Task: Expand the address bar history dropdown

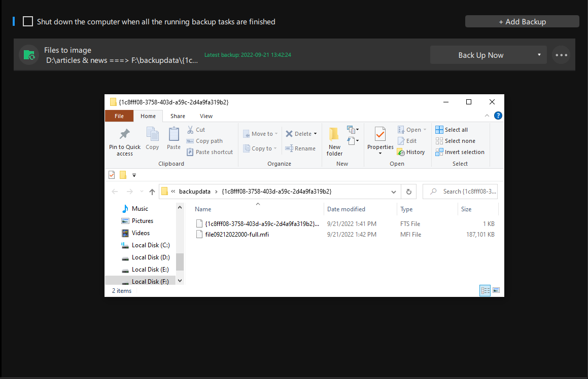Action: tap(394, 192)
